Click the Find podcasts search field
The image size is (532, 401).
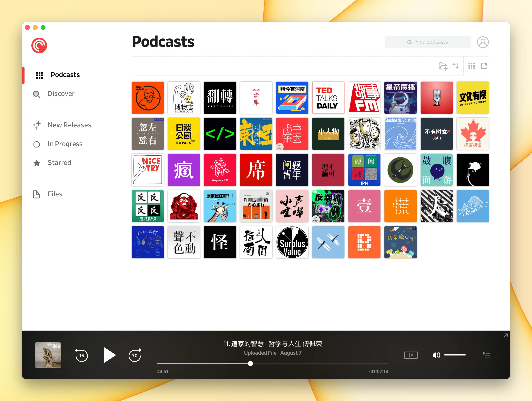427,42
